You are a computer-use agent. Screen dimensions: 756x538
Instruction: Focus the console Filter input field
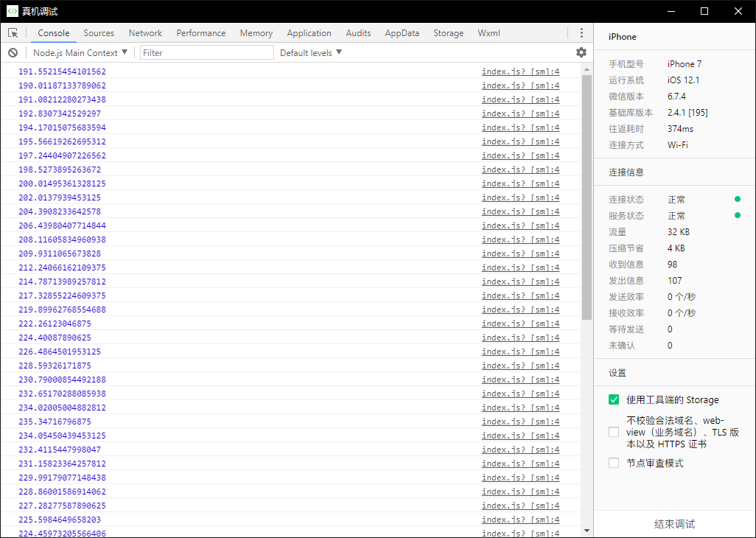tap(206, 53)
